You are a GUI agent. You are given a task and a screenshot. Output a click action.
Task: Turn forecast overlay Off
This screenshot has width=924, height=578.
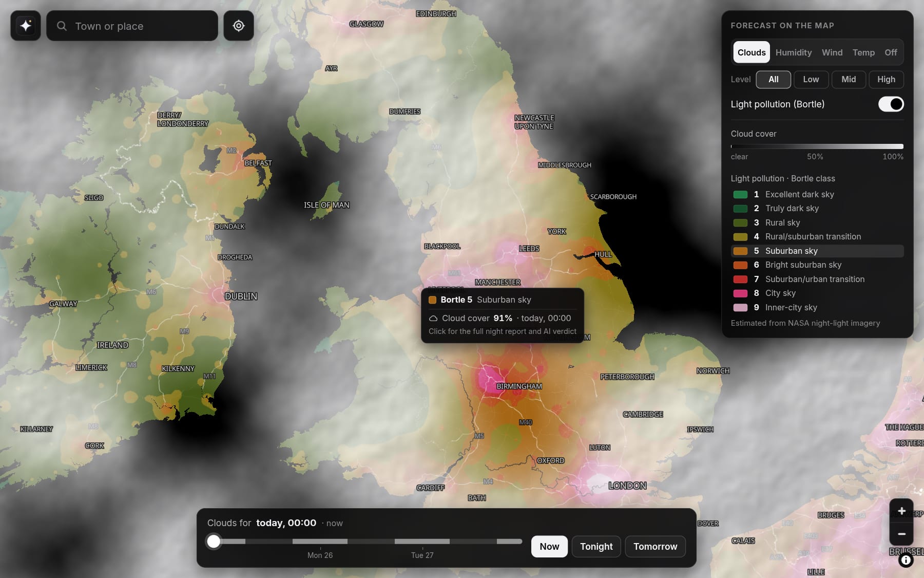click(x=891, y=52)
